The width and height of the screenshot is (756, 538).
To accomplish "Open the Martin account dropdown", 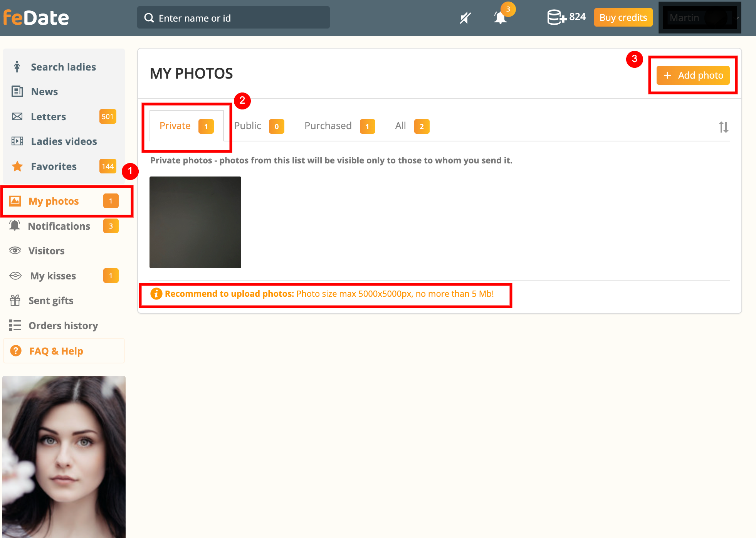I will tap(699, 18).
